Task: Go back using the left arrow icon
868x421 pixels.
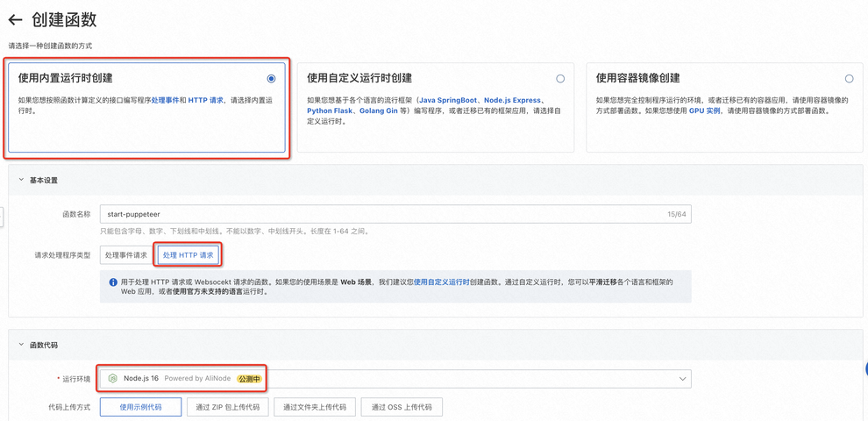Action: click(15, 20)
